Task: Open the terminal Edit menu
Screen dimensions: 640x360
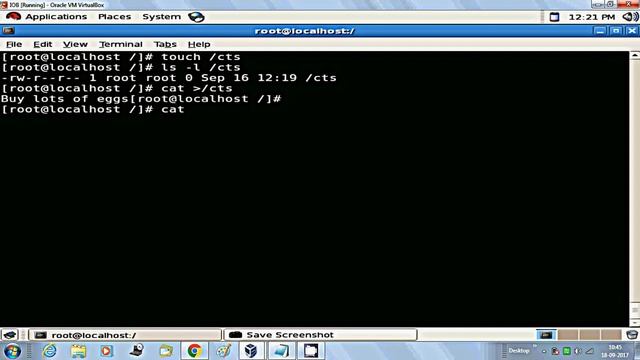Action: (x=42, y=44)
